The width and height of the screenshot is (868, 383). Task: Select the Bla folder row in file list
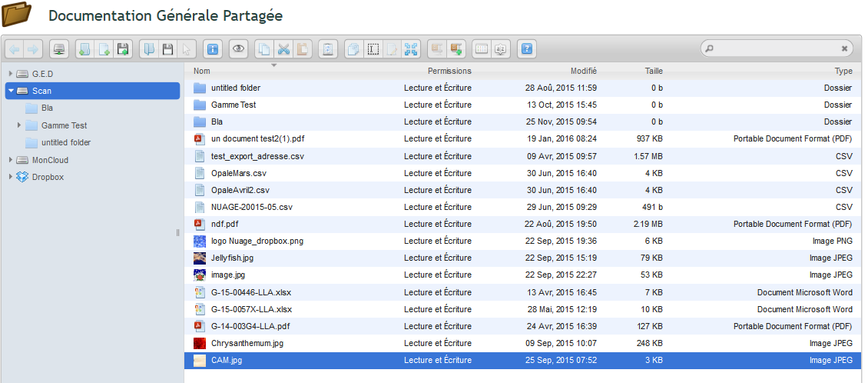pyautogui.click(x=523, y=122)
